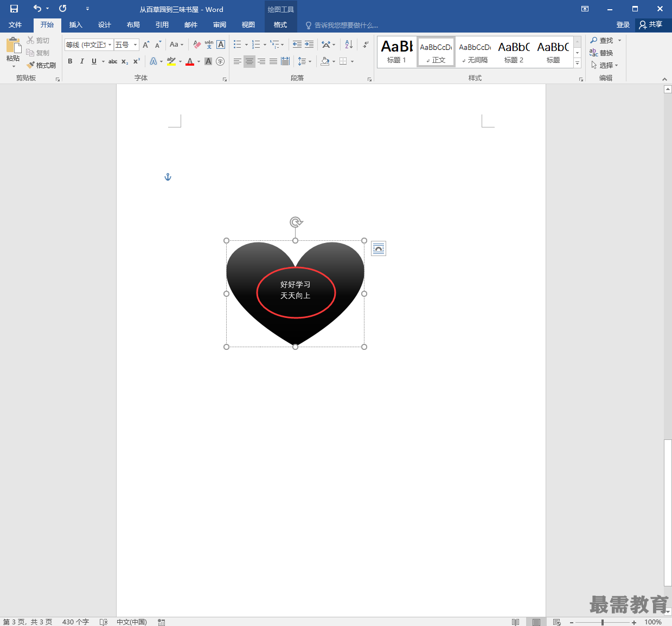
Task: Open Customize Quick Access Toolbar dropdown
Action: coord(87,9)
